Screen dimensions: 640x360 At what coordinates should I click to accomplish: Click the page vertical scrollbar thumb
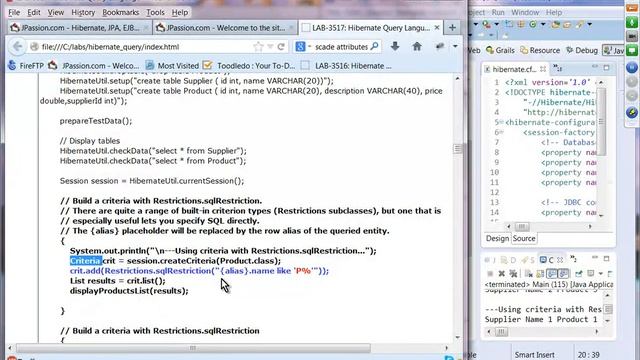point(458,149)
